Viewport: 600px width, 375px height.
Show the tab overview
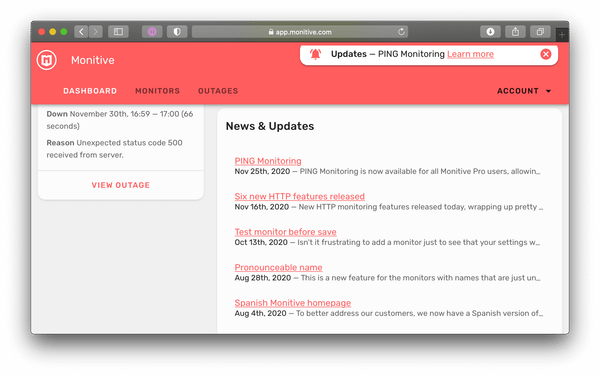[540, 32]
